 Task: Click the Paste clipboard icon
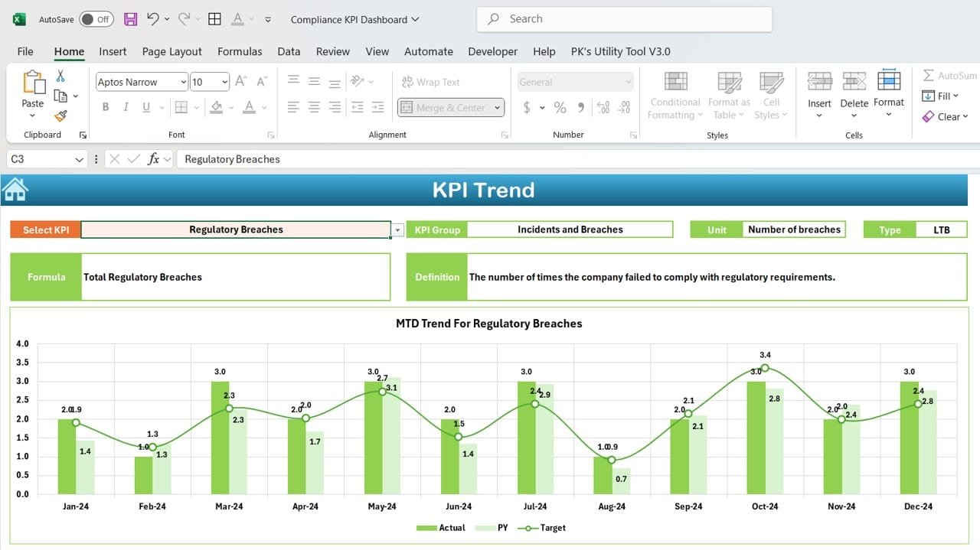point(33,83)
